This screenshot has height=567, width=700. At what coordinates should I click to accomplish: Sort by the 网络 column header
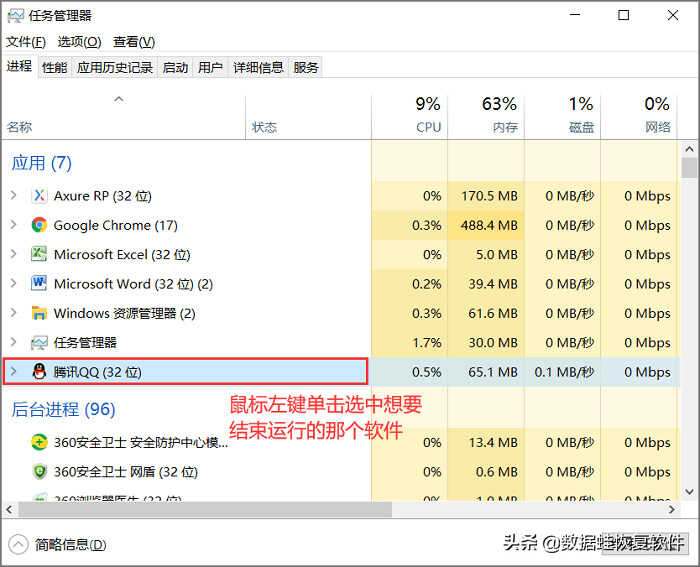point(639,117)
